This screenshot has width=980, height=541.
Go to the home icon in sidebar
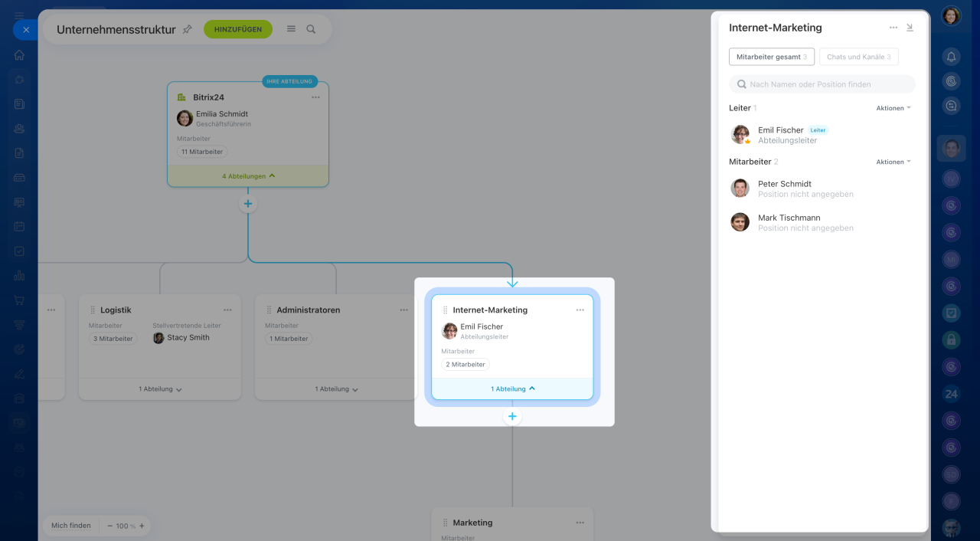tap(19, 55)
